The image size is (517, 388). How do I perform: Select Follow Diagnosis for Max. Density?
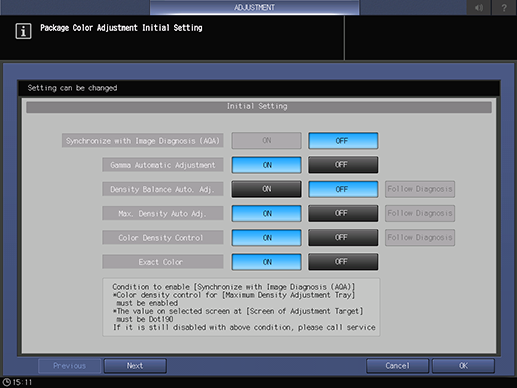point(420,213)
